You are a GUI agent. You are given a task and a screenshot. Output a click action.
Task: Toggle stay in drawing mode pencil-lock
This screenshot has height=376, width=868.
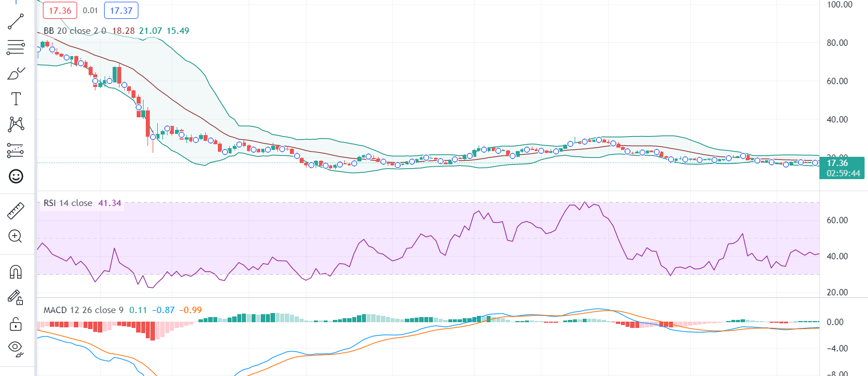click(16, 297)
